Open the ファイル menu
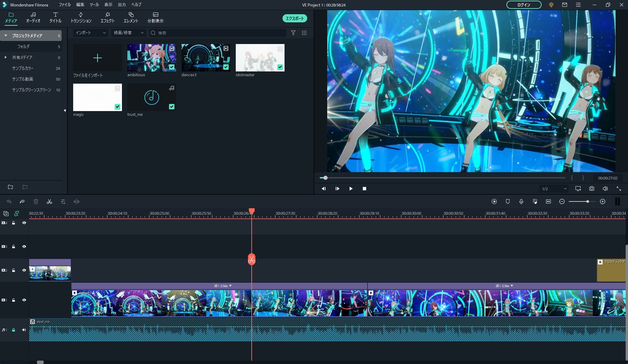The width and height of the screenshot is (628, 364). pyautogui.click(x=64, y=5)
